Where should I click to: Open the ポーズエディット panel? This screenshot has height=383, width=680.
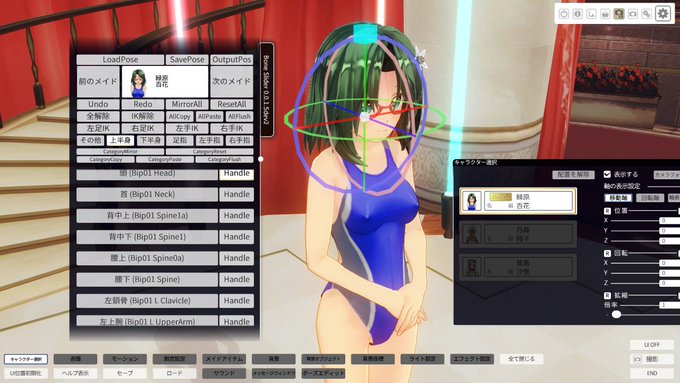[x=323, y=373]
